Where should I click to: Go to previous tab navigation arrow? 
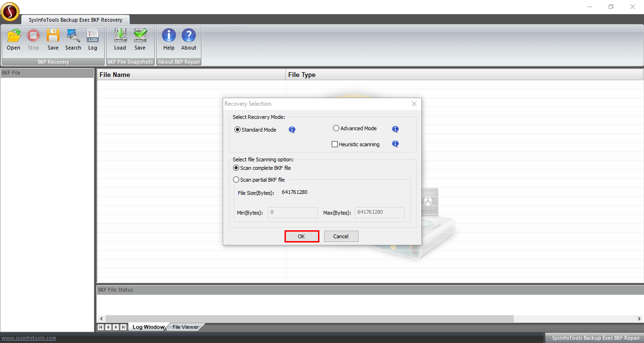click(108, 327)
